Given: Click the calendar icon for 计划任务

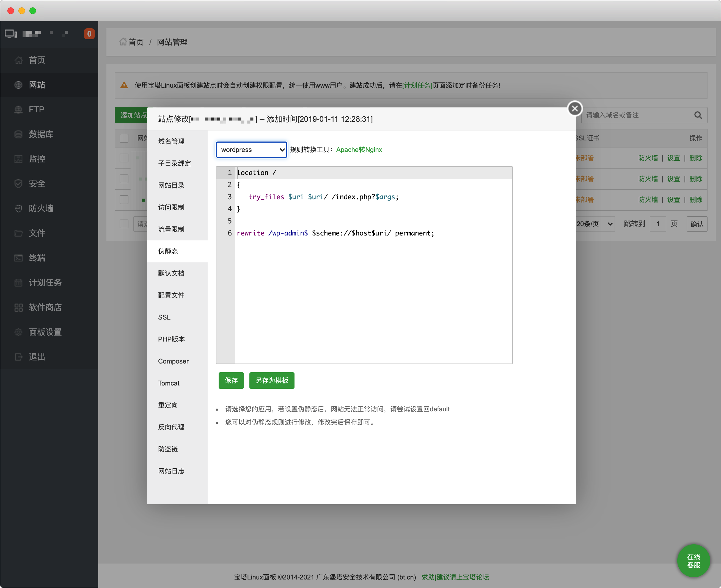Looking at the screenshot, I should pos(19,283).
